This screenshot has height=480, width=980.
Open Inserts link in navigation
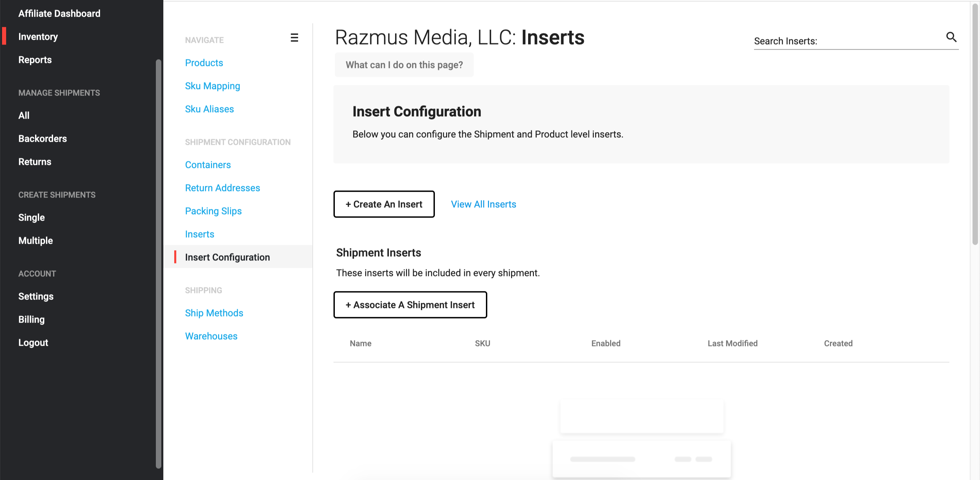pos(200,235)
